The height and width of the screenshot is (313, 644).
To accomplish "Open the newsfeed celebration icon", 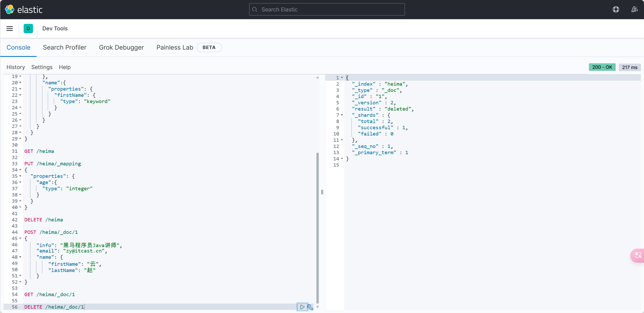I will [x=634, y=10].
